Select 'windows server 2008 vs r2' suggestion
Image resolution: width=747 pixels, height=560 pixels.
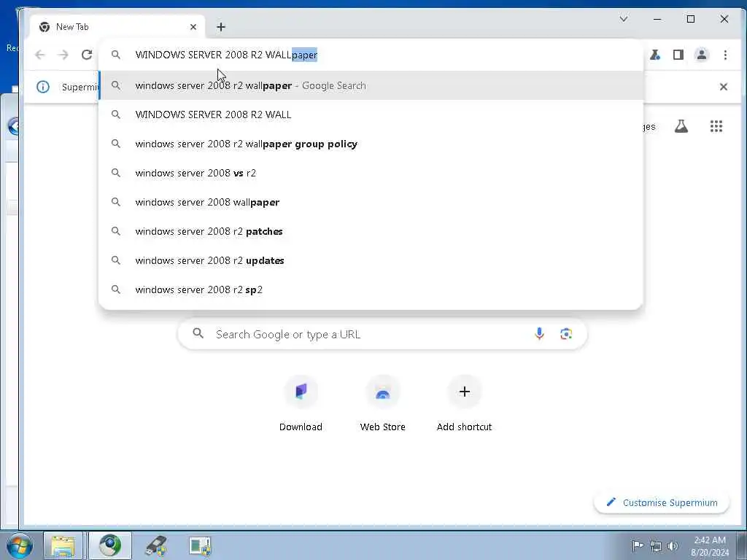click(x=371, y=173)
